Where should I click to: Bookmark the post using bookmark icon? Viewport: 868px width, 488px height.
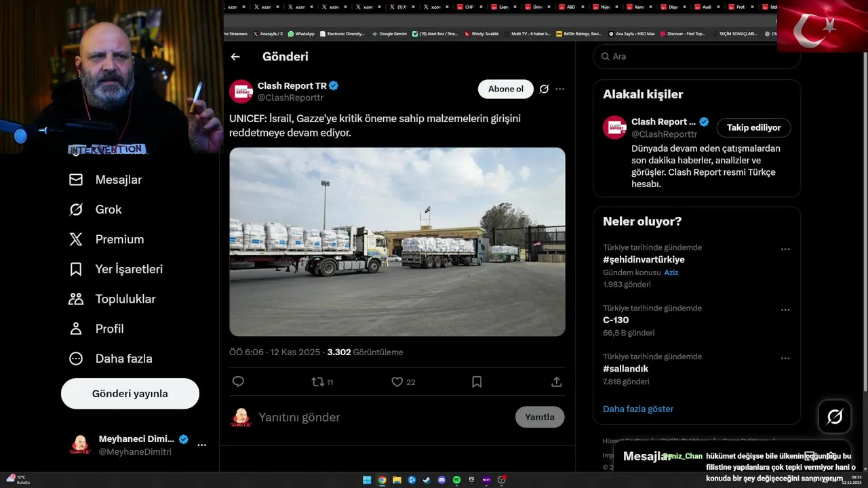477,382
